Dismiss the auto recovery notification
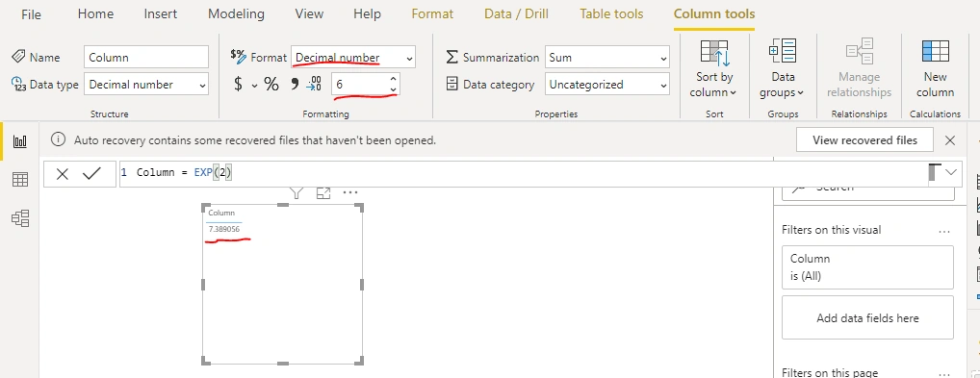The image size is (980, 378). click(x=950, y=140)
